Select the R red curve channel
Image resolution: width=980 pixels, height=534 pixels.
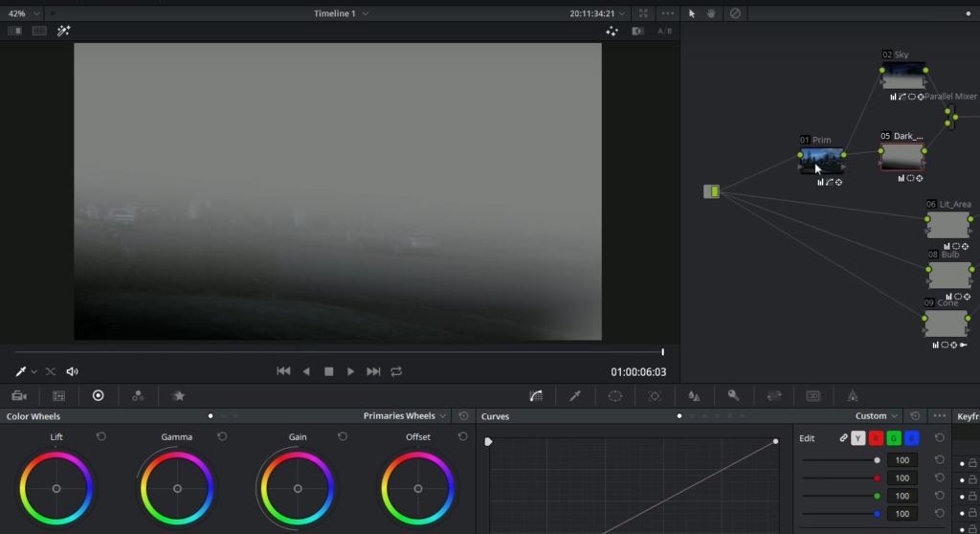tap(876, 438)
